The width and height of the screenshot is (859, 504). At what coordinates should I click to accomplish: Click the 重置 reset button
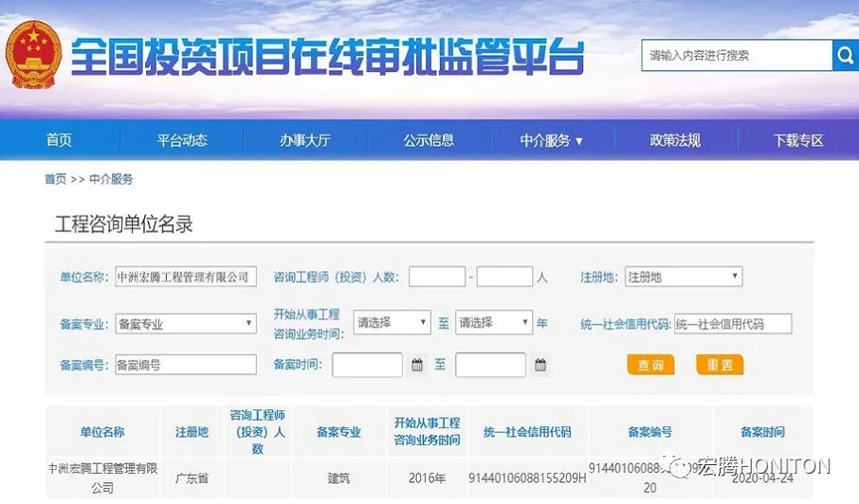pyautogui.click(x=720, y=365)
